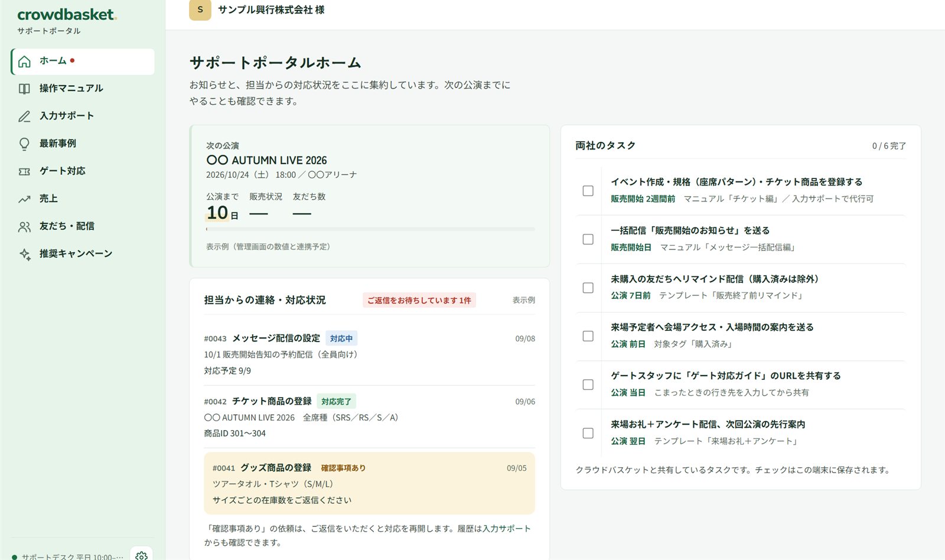Viewport: 945px width, 560px height.
Task: Click the crowdbasket logo
Action: (67, 14)
